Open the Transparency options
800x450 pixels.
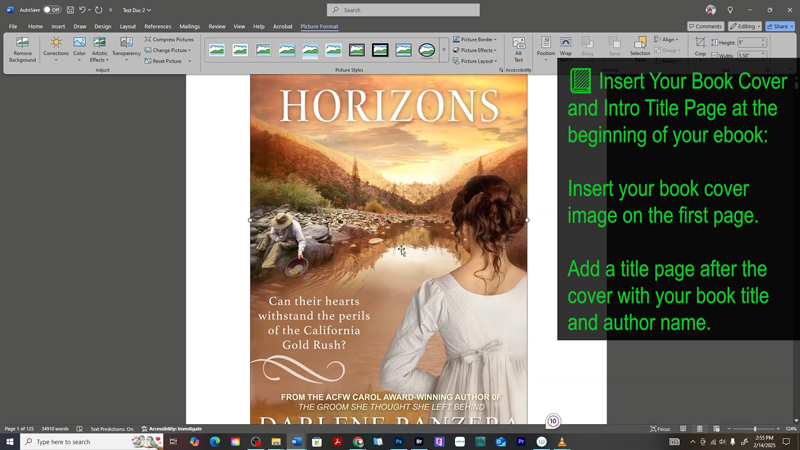tap(126, 49)
